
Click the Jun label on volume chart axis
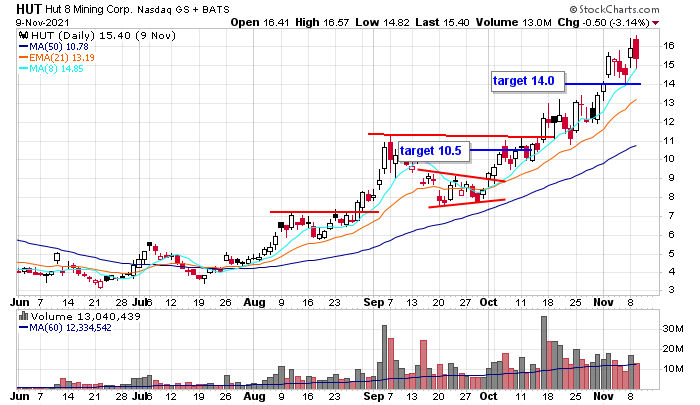[x=20, y=396]
